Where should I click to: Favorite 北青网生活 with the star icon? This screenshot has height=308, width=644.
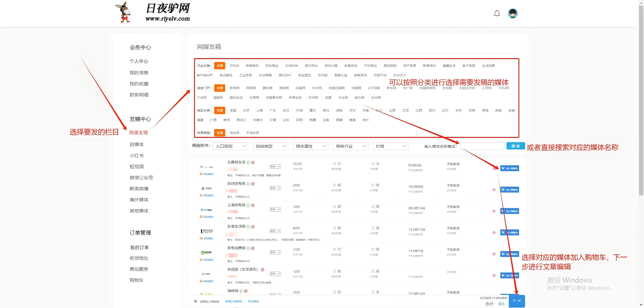click(x=494, y=168)
